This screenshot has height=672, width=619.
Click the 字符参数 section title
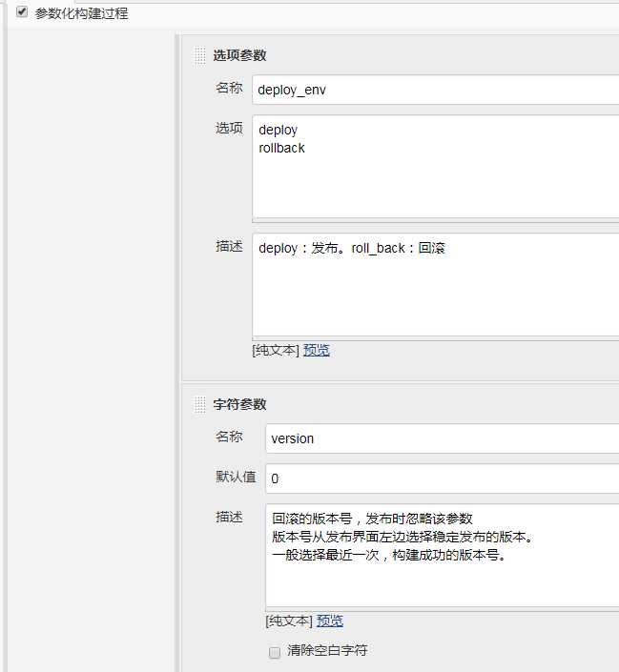[x=239, y=404]
